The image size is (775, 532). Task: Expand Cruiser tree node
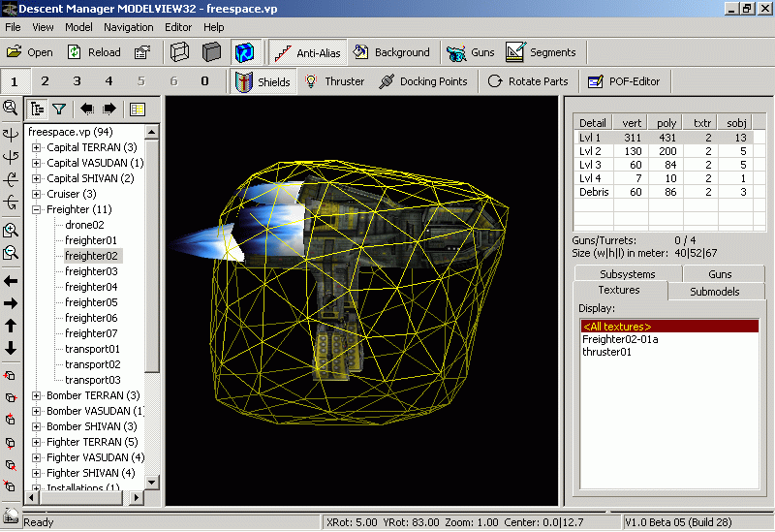click(36, 194)
